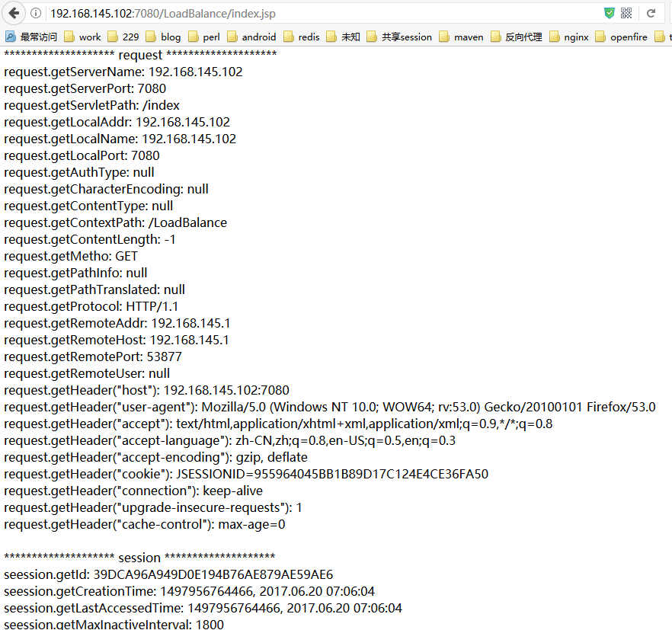Viewport: 672px width, 630px height.
Task: Reload the page with the refresh icon
Action: click(x=651, y=13)
